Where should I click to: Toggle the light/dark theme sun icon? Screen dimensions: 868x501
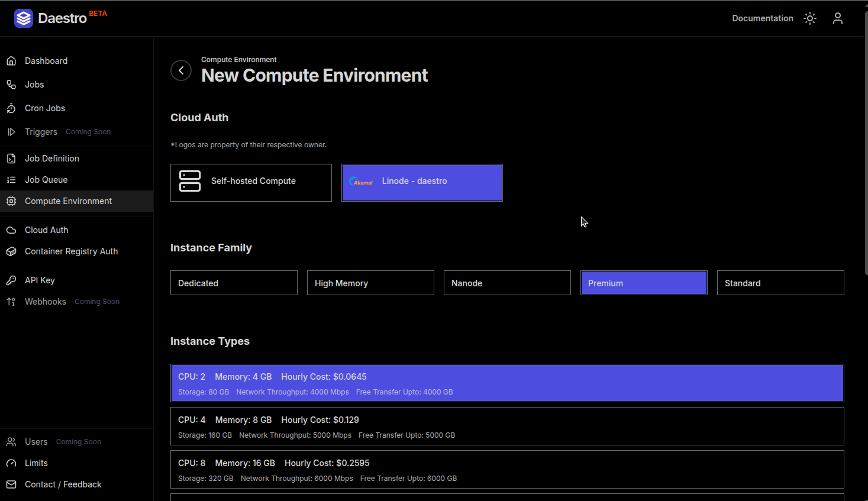pyautogui.click(x=809, y=18)
